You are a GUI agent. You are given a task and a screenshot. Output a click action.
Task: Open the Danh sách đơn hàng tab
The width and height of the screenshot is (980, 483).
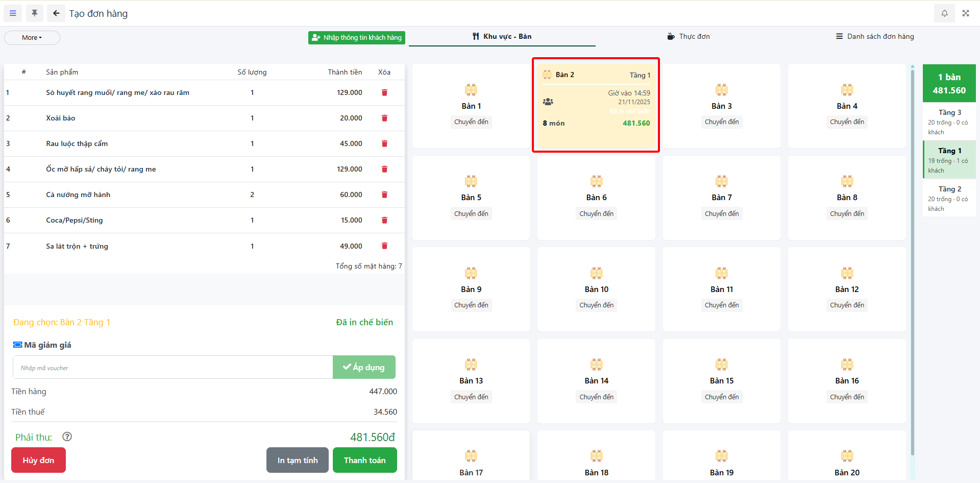(875, 36)
